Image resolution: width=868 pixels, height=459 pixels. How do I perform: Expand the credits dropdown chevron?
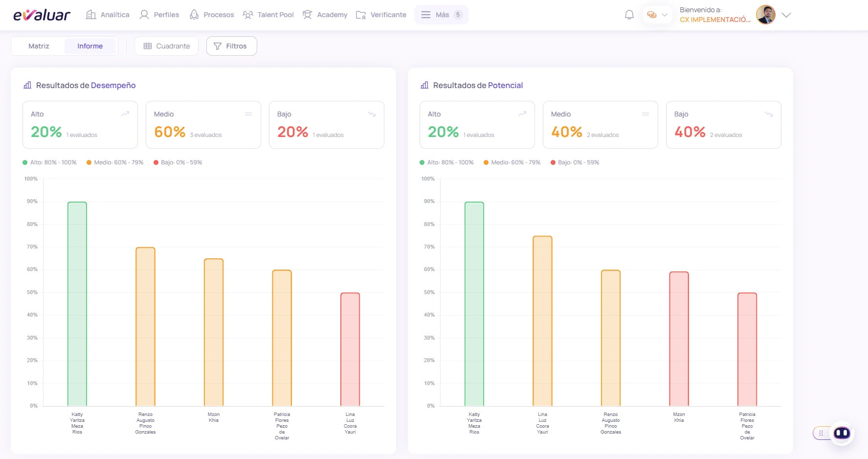coord(665,15)
